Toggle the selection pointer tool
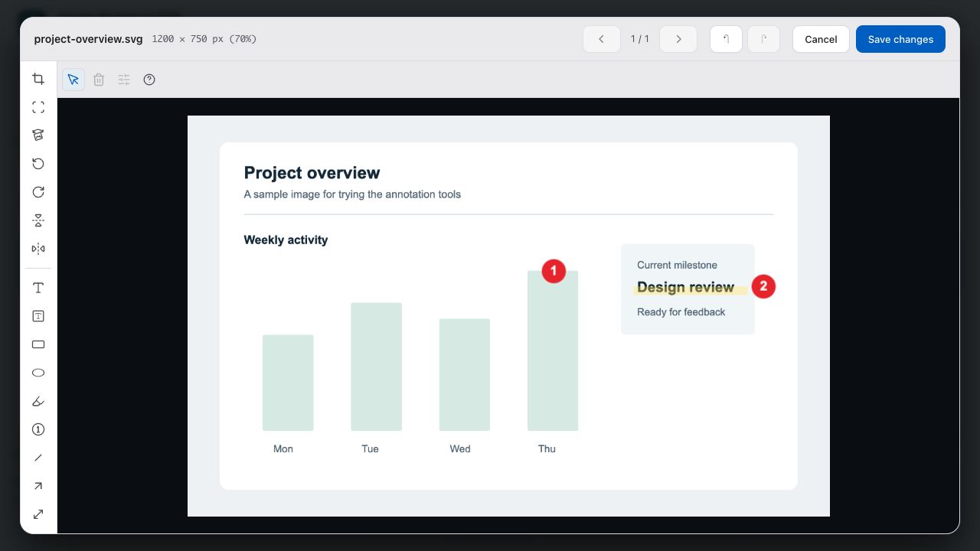 coord(73,80)
